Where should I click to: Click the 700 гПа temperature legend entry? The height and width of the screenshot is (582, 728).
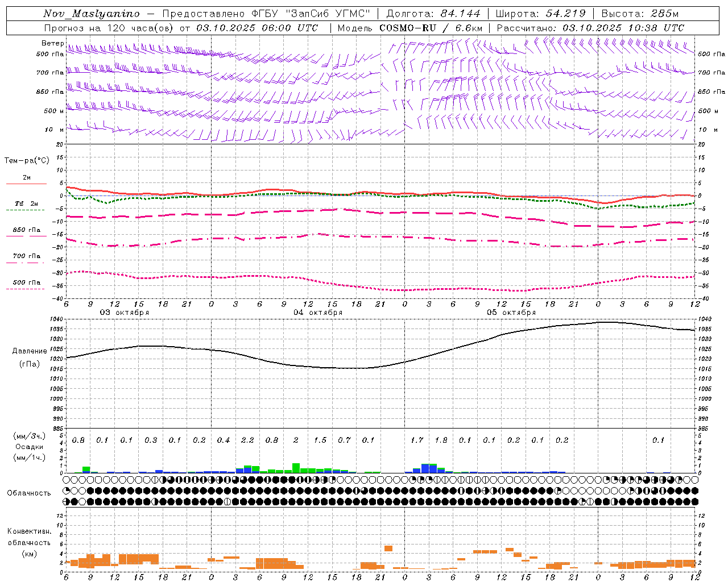click(26, 256)
